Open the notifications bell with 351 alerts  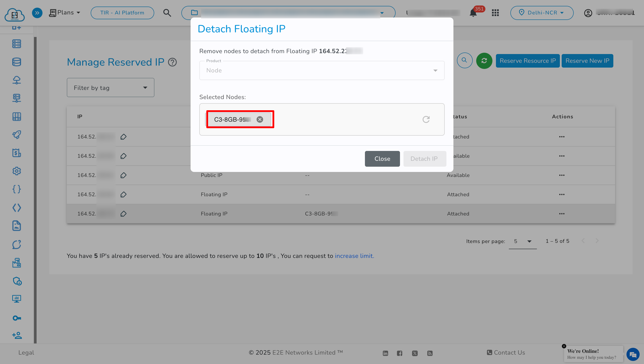pyautogui.click(x=473, y=13)
